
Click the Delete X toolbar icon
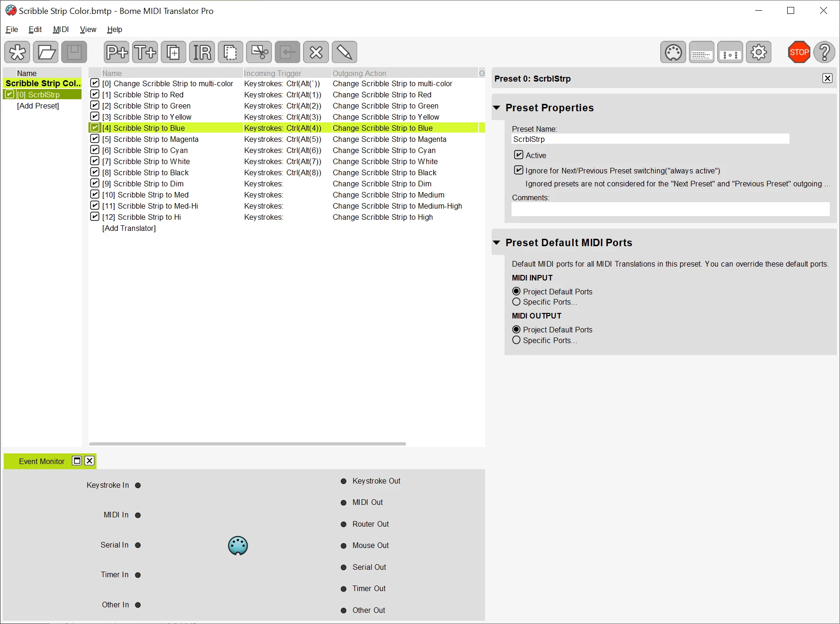click(316, 52)
